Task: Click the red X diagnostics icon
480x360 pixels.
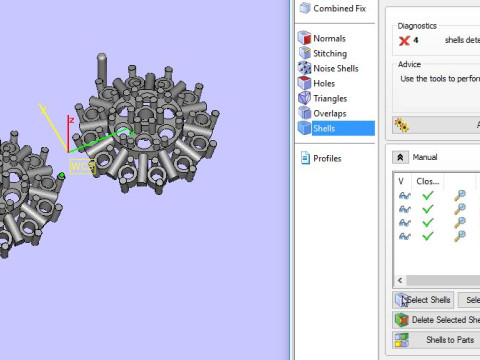Action: [x=404, y=41]
